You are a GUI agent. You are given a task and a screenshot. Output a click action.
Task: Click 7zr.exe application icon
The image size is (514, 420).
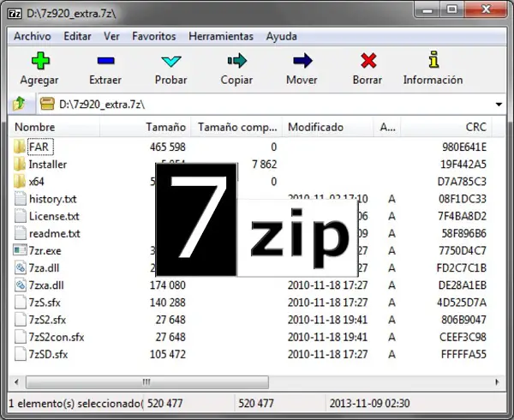coord(20,250)
